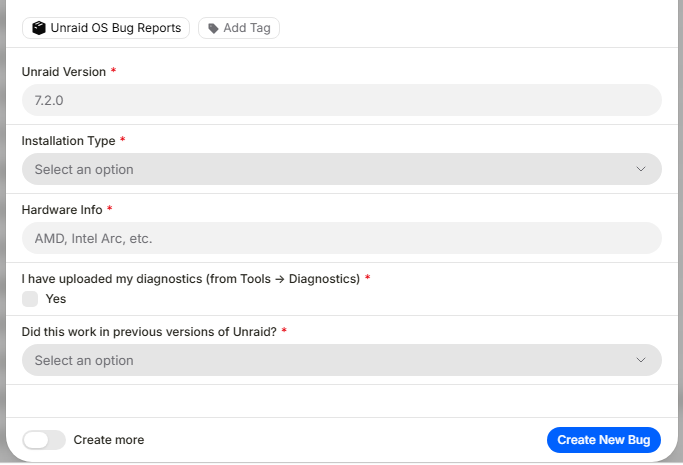Click the Installation Type chevron arrow

tap(640, 169)
